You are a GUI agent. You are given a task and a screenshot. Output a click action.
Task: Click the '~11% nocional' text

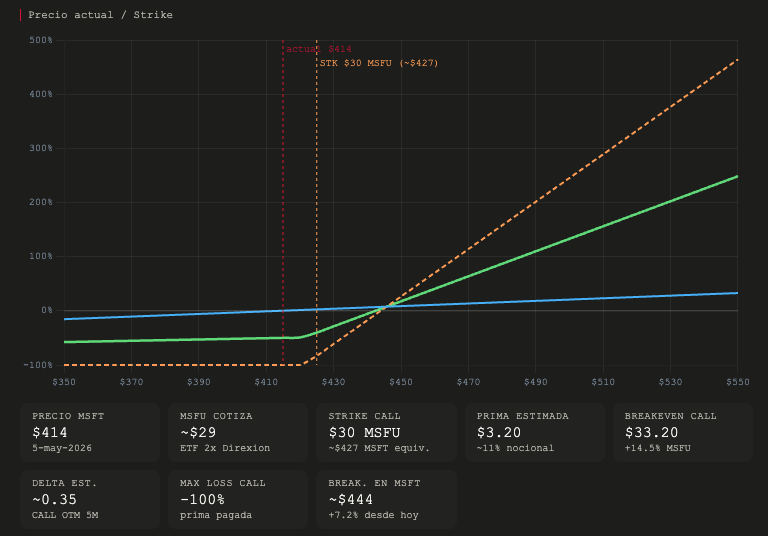(515, 448)
